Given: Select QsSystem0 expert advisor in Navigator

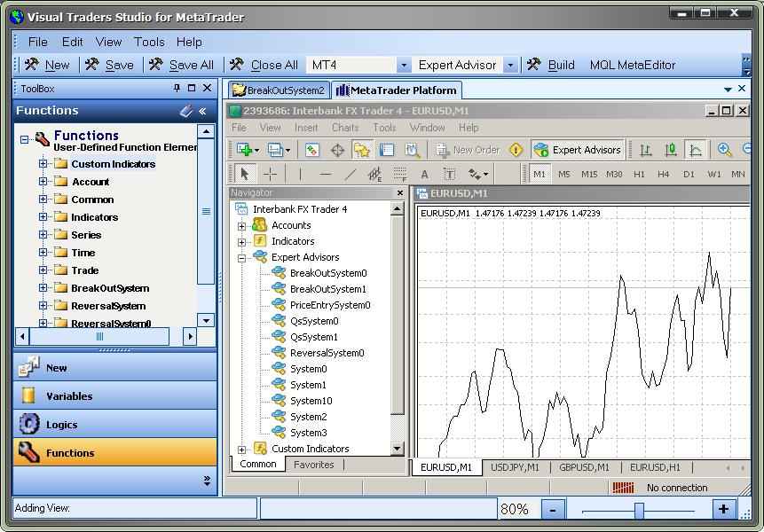Looking at the screenshot, I should tap(314, 321).
